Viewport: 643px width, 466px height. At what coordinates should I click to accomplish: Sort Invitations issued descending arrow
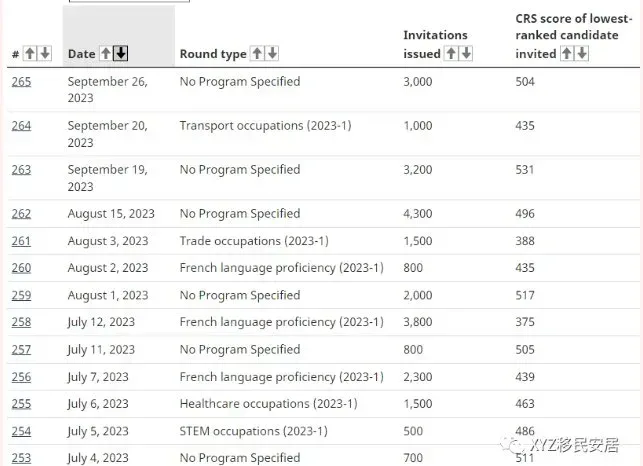pyautogui.click(x=466, y=53)
